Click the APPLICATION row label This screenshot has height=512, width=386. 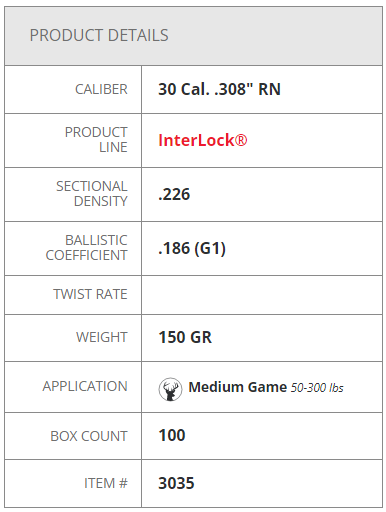[85, 386]
